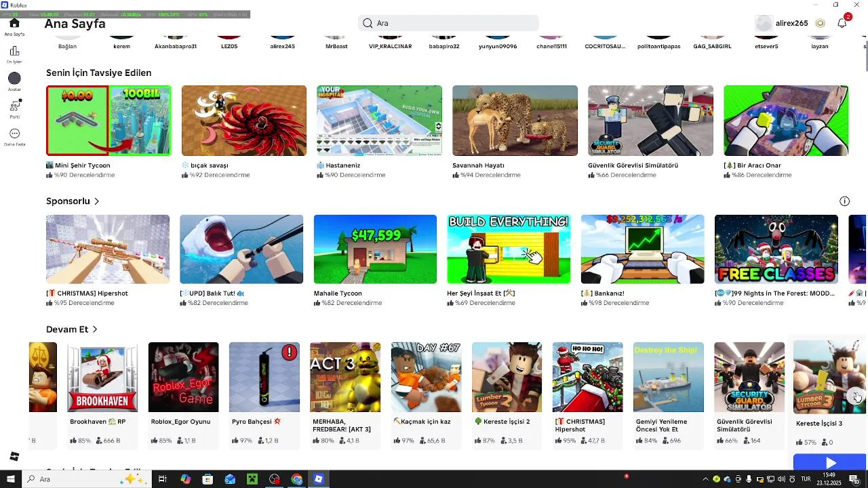Open friend LEZ05's profile
This screenshot has width=868, height=488.
click(x=229, y=46)
